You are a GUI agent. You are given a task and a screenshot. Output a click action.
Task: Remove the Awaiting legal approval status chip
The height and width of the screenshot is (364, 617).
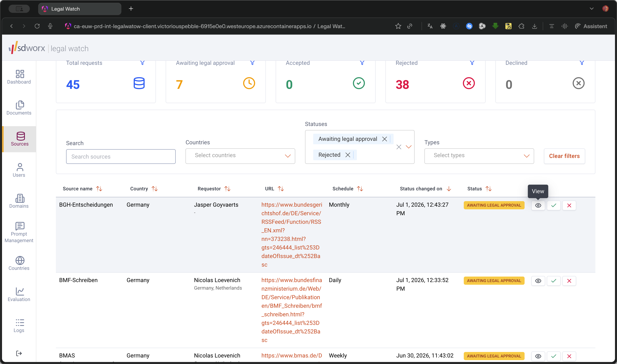click(384, 139)
